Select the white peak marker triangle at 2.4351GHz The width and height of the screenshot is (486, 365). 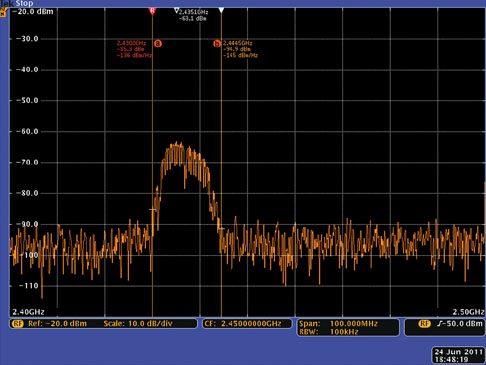pyautogui.click(x=177, y=11)
